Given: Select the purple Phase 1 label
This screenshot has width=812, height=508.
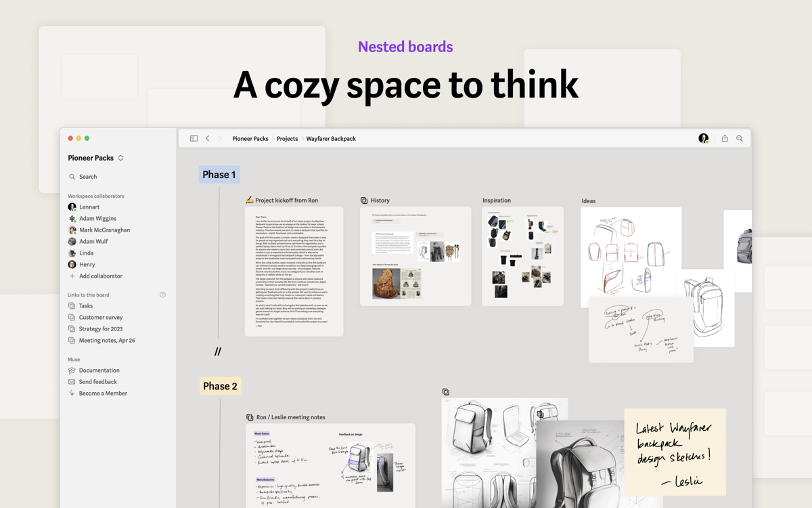Looking at the screenshot, I should pyautogui.click(x=219, y=175).
